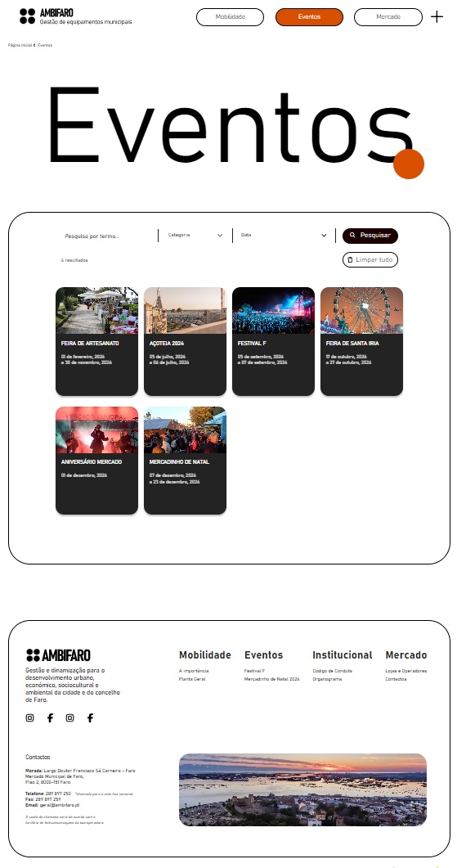Click the Limpar tudo button

pos(370,259)
